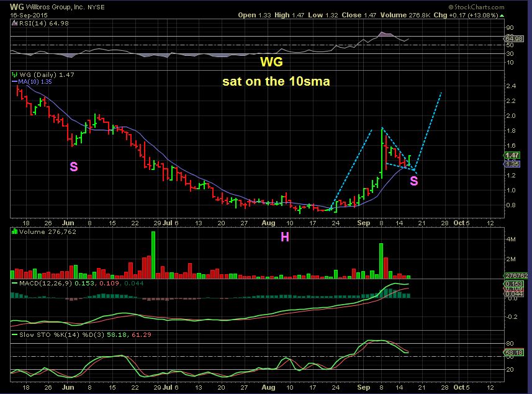
Task: Click the candlestick icon next to WG (Daily)
Action: (x=15, y=74)
